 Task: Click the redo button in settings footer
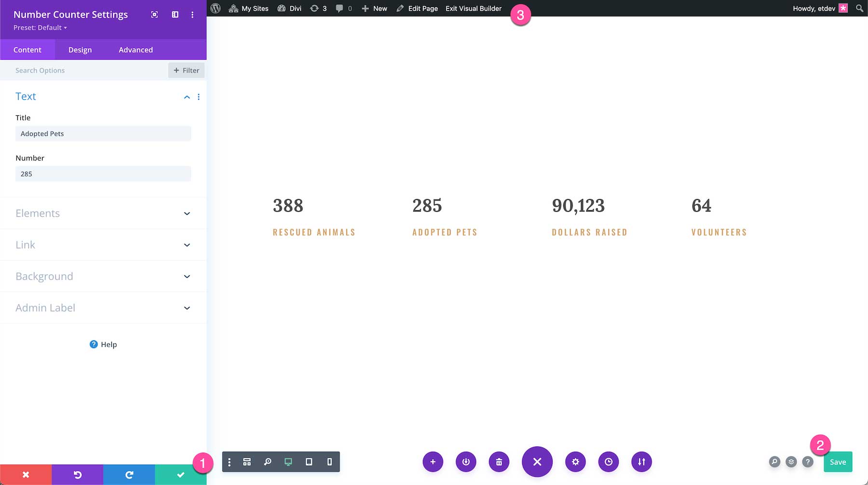point(129,475)
